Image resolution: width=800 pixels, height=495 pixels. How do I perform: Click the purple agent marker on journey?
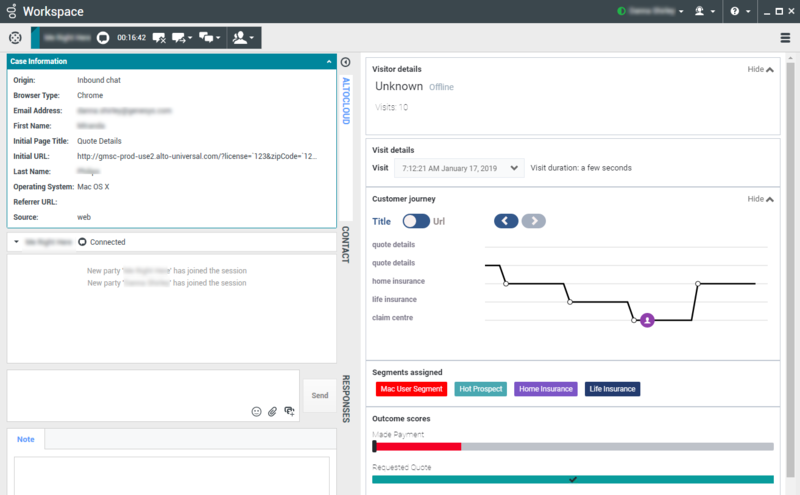647,320
